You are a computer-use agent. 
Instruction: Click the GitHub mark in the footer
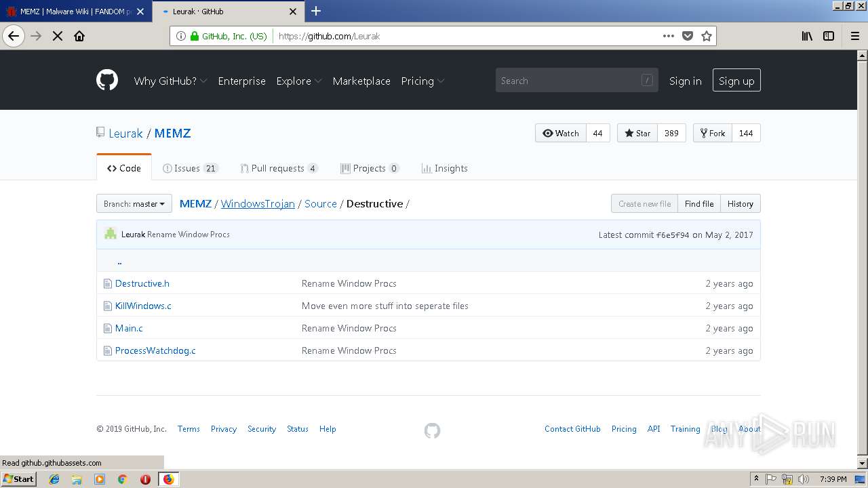pyautogui.click(x=432, y=430)
